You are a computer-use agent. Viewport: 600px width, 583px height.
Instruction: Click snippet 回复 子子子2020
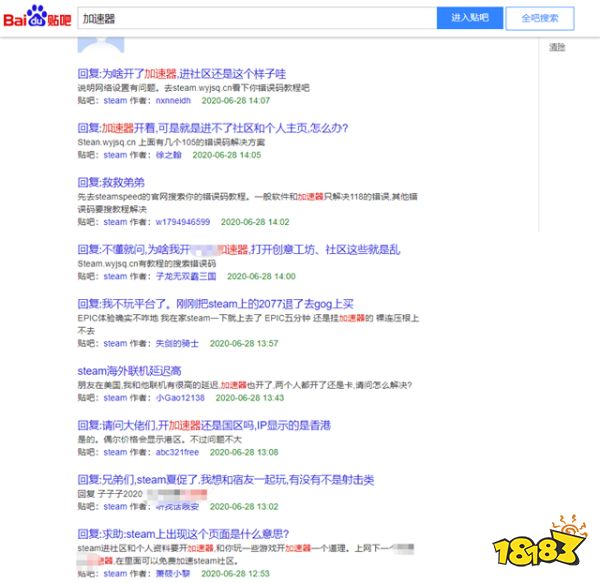pos(110,493)
